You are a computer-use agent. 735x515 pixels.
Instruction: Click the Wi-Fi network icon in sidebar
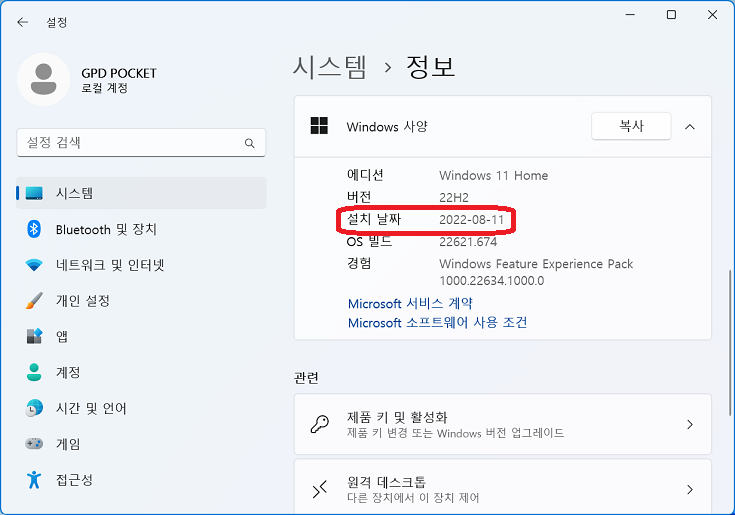tap(34, 265)
